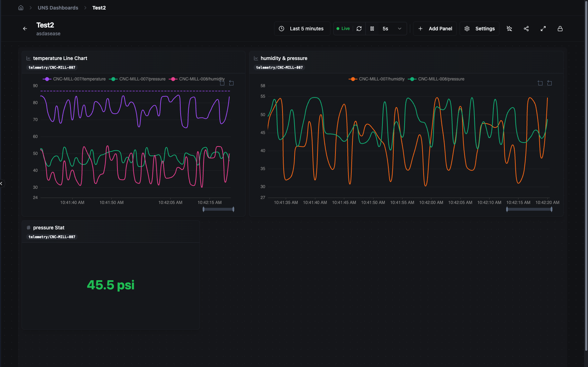Hide CNC-MILL-007/humidity series in legend
This screenshot has width=588, height=367.
377,79
